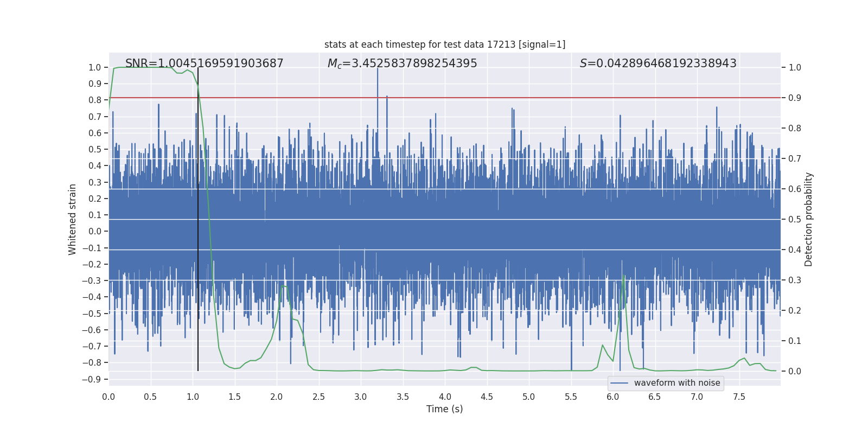Click the green curve peak near 6.1 seconds

pyautogui.click(x=624, y=276)
